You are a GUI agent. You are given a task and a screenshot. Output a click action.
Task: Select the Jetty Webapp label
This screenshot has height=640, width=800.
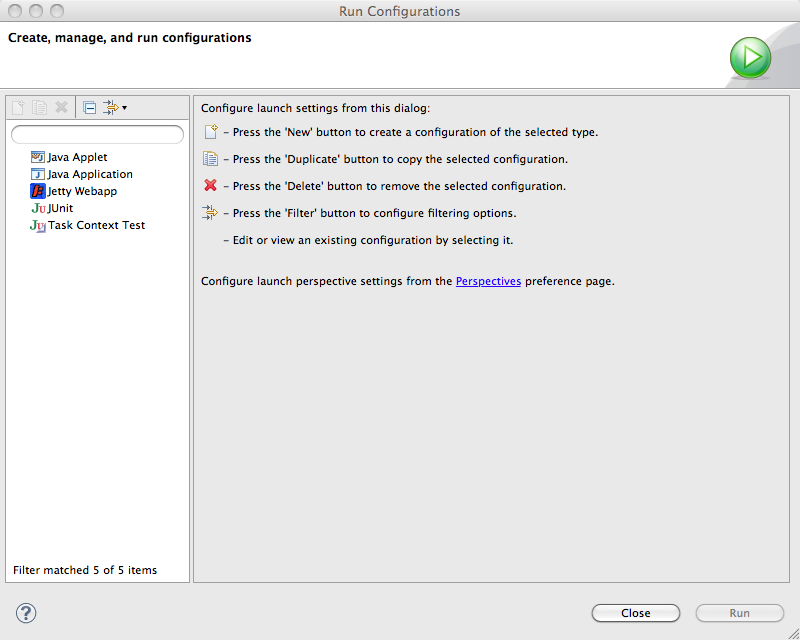pos(82,191)
